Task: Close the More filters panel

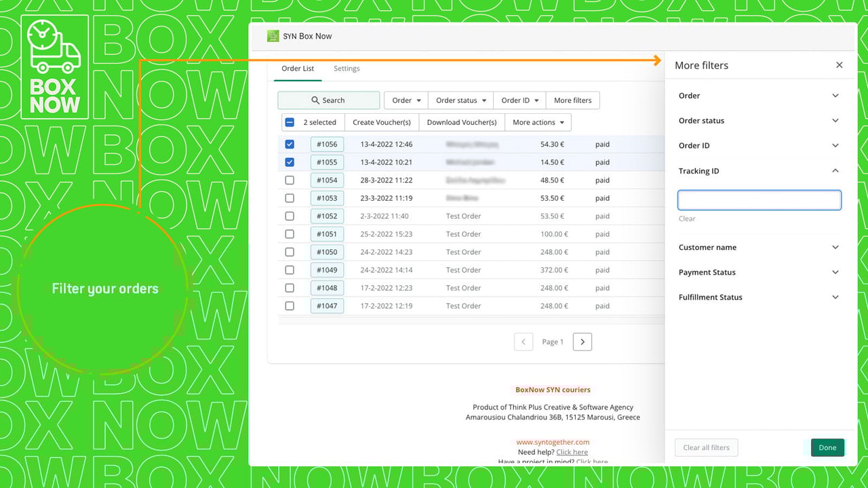Action: point(840,65)
